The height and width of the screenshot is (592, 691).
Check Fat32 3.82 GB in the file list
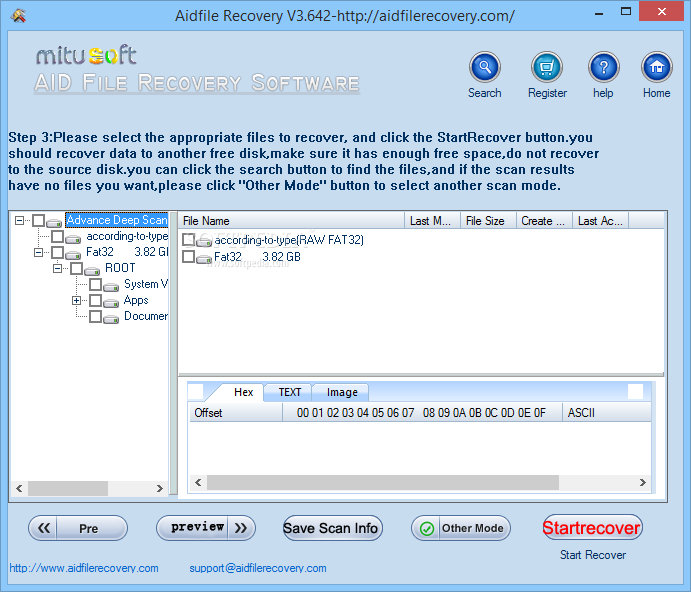click(x=188, y=256)
